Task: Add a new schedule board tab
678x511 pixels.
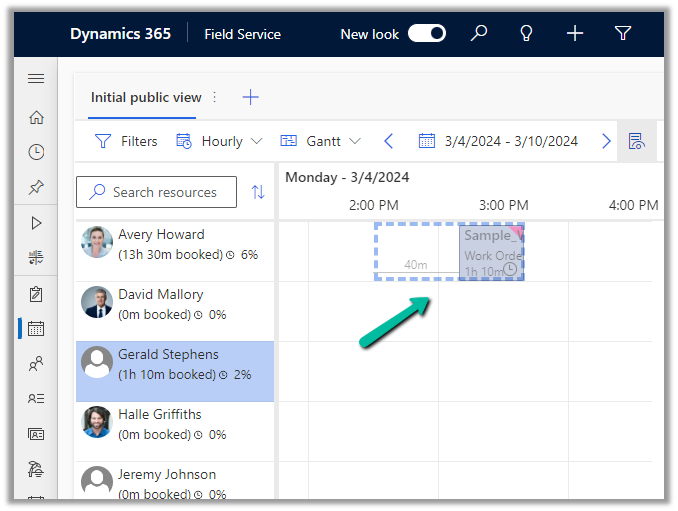Action: 250,97
